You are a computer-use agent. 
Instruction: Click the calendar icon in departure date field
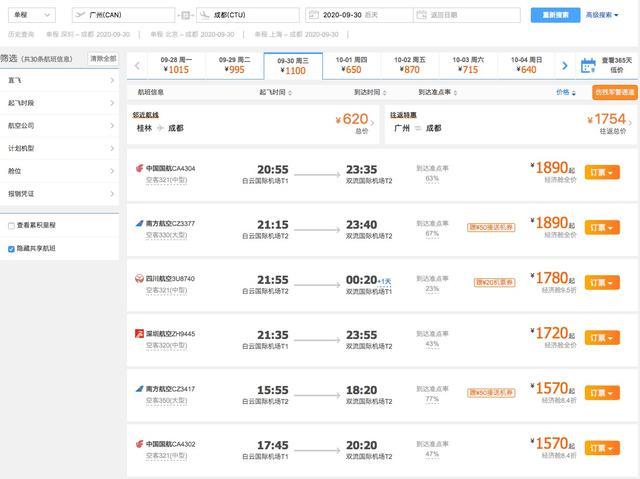point(313,15)
